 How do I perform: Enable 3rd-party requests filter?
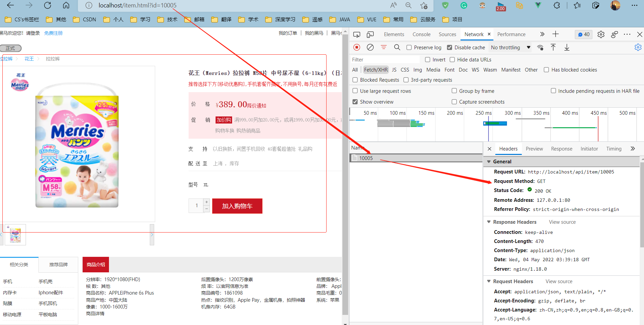pos(406,80)
